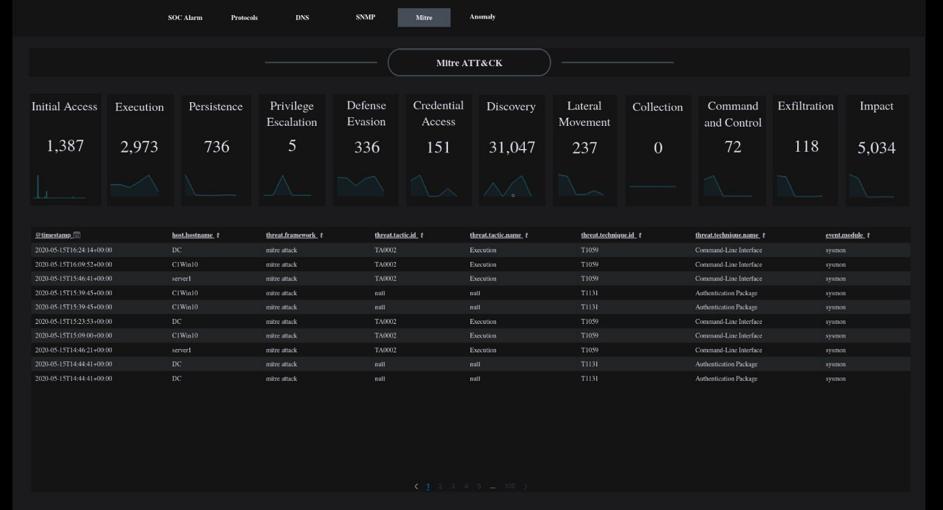Click the Impact trend sparkline

click(x=876, y=187)
